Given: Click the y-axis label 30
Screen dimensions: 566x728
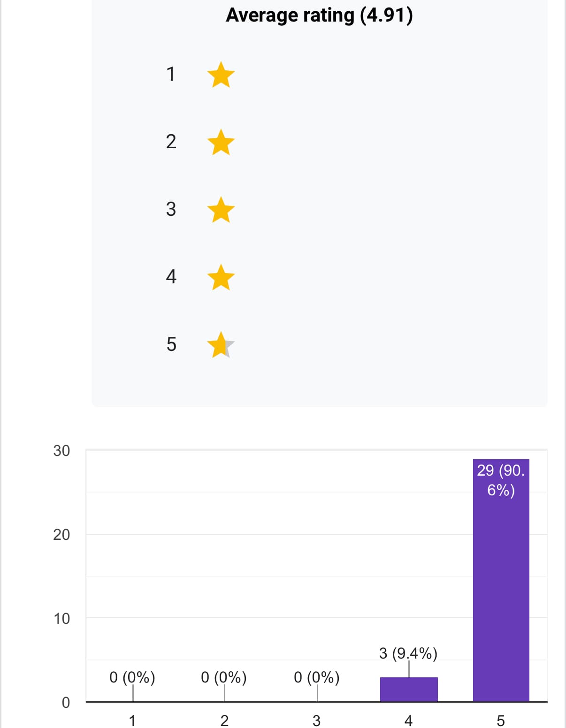Looking at the screenshot, I should (x=61, y=451).
